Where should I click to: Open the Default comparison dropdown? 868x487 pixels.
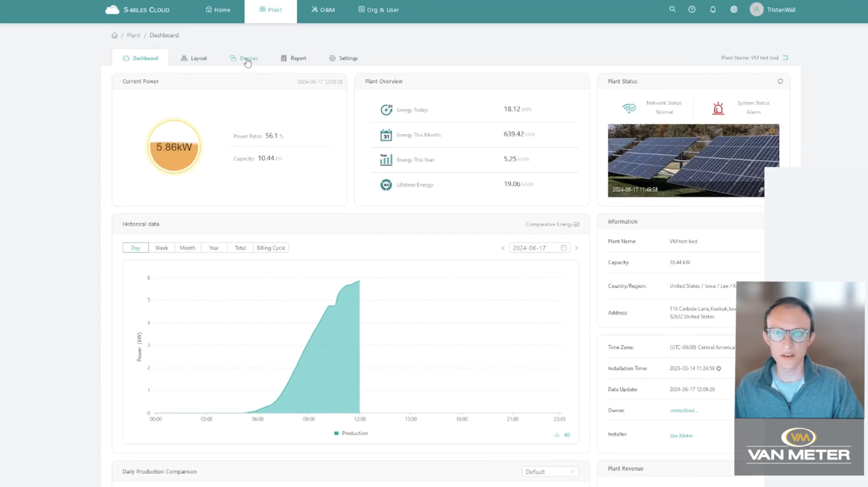(550, 471)
